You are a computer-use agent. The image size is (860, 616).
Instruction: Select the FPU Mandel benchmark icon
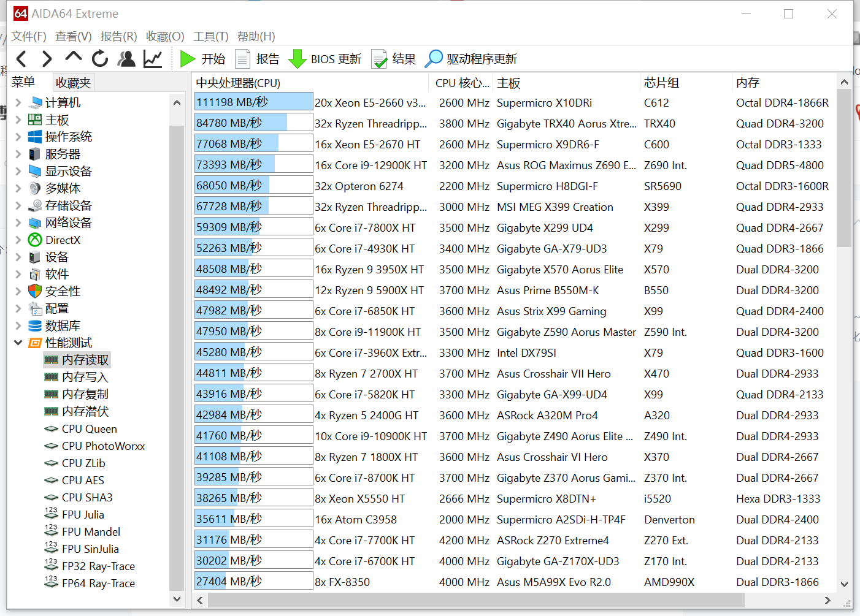coord(52,531)
